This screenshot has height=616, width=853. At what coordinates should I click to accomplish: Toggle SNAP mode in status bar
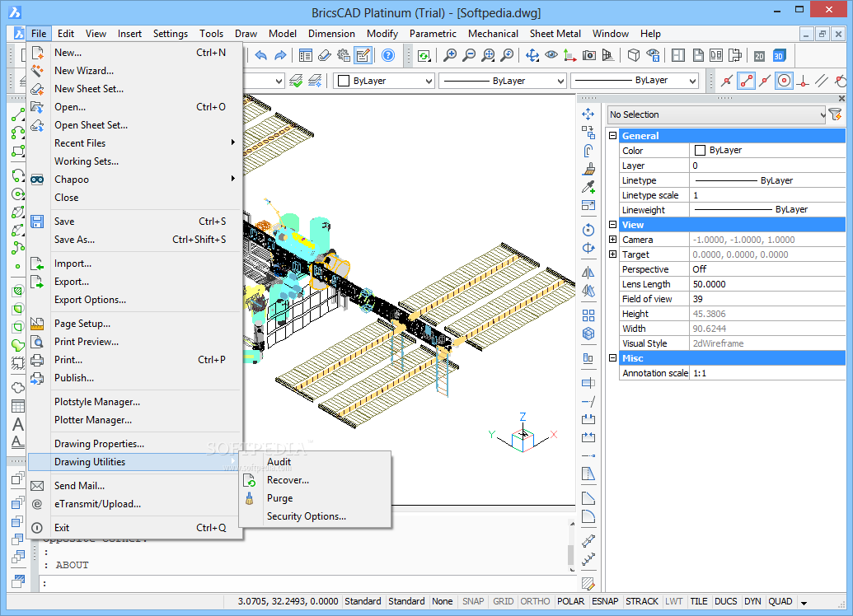[473, 601]
